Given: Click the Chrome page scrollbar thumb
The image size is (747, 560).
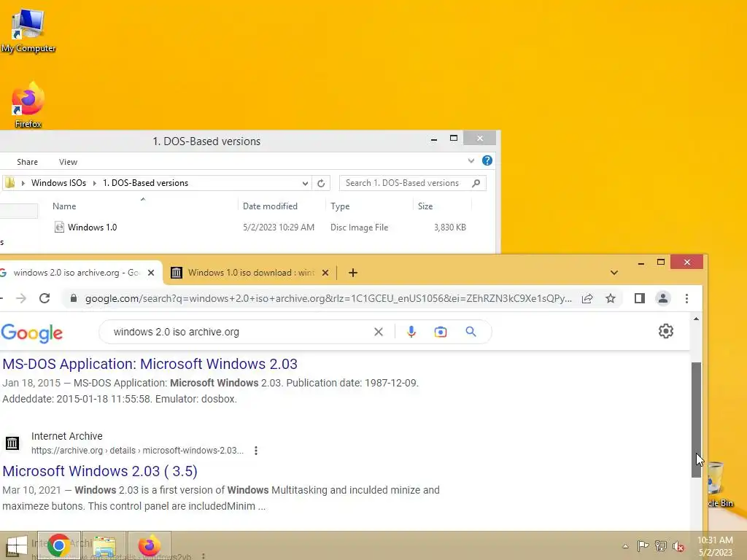Looking at the screenshot, I should [696, 420].
